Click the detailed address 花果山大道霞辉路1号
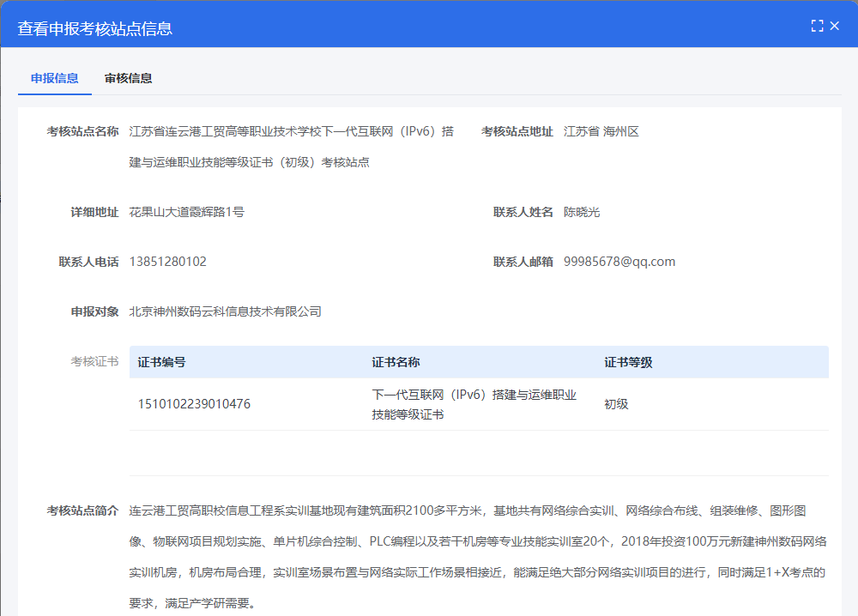The image size is (858, 616). click(x=186, y=212)
